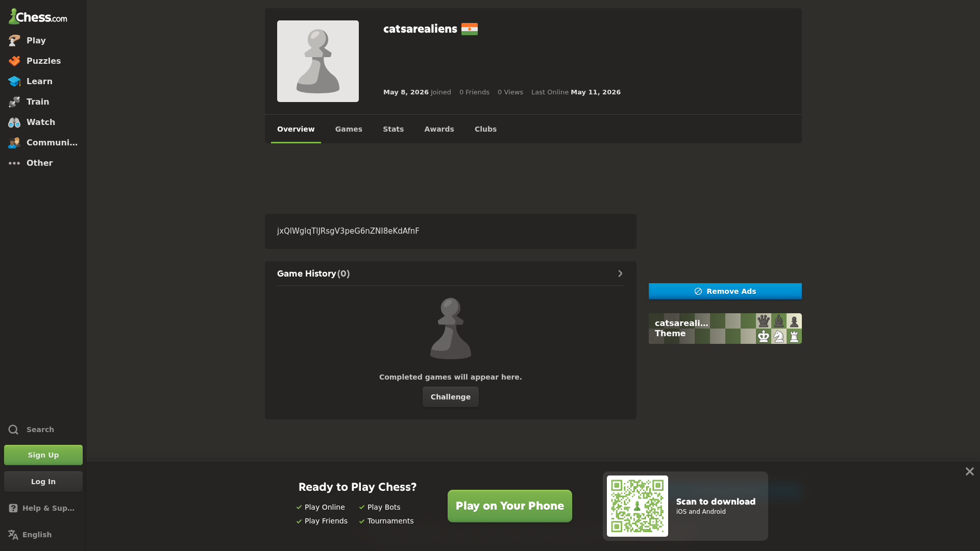Click the empty-games pawn illustration

(x=451, y=329)
